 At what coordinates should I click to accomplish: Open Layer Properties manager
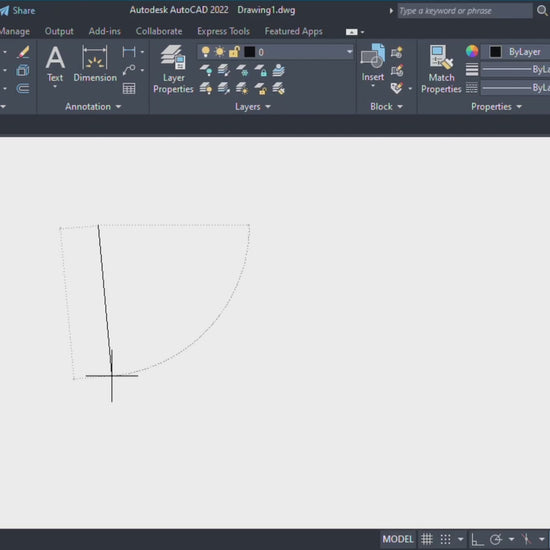coord(173,69)
